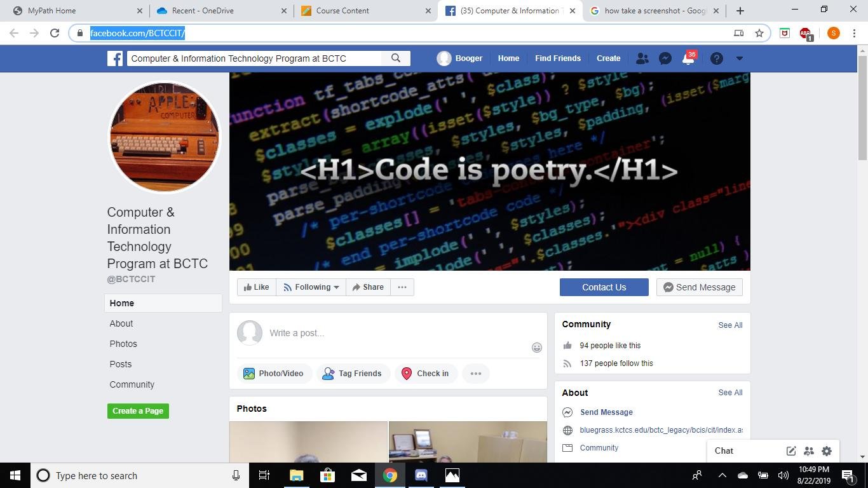Open more post options ellipsis in composer
Screen dimensions: 868x488
[x=476, y=374]
